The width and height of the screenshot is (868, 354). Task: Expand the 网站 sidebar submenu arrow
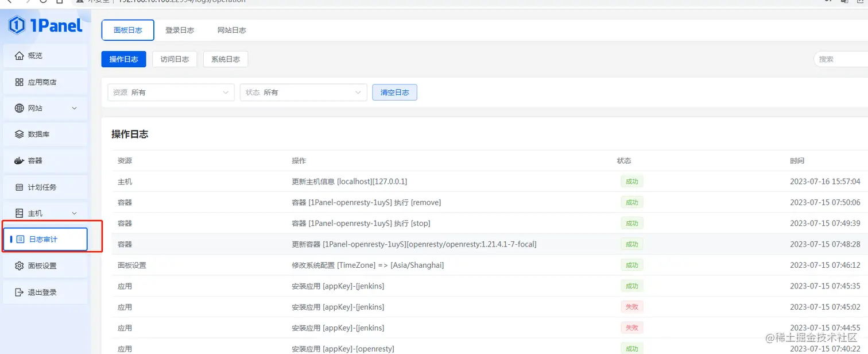74,108
